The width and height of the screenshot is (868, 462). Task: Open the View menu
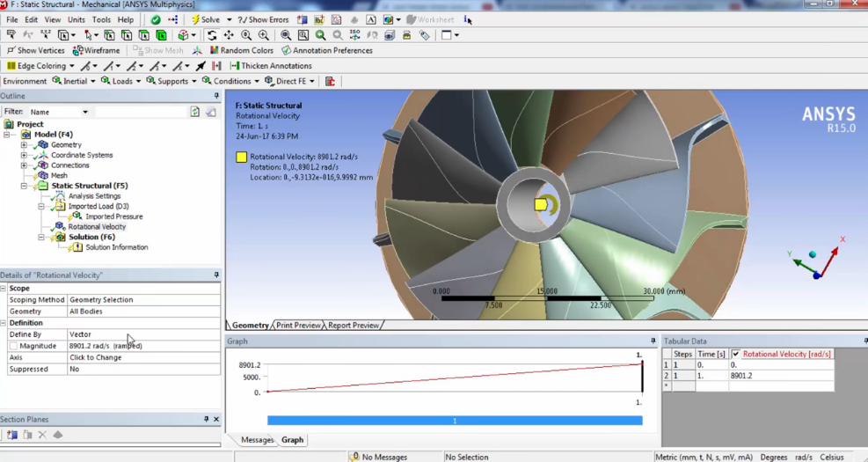pyautogui.click(x=53, y=20)
